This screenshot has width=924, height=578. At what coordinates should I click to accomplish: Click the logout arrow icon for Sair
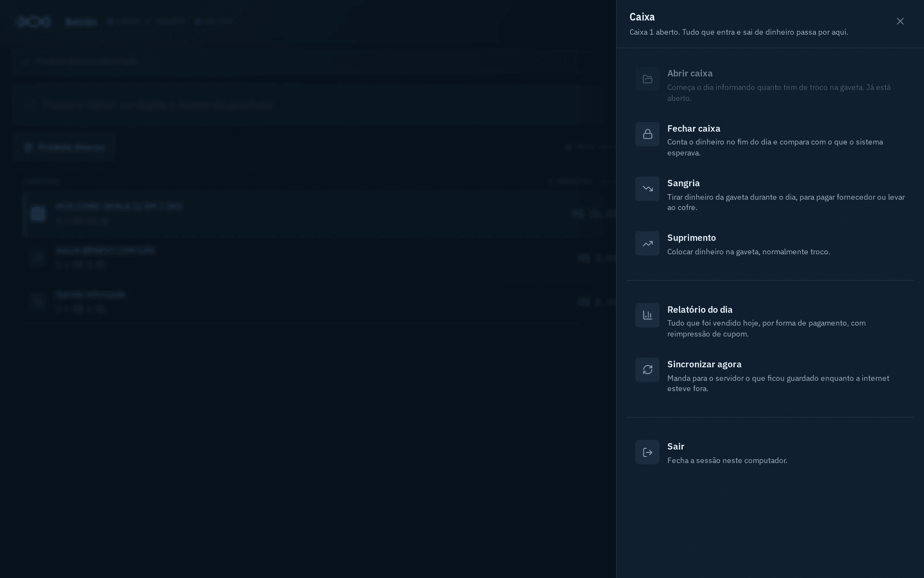coord(647,452)
